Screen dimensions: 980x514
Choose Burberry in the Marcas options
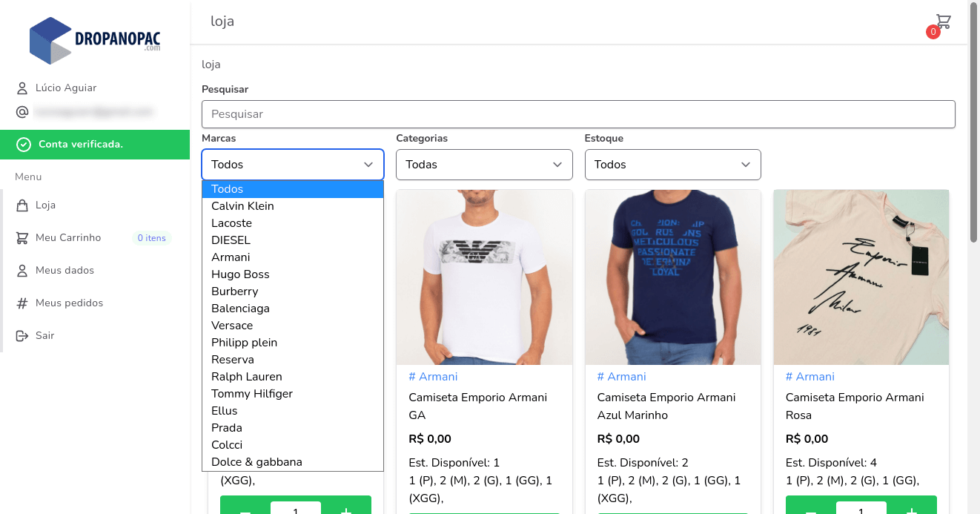pyautogui.click(x=293, y=291)
